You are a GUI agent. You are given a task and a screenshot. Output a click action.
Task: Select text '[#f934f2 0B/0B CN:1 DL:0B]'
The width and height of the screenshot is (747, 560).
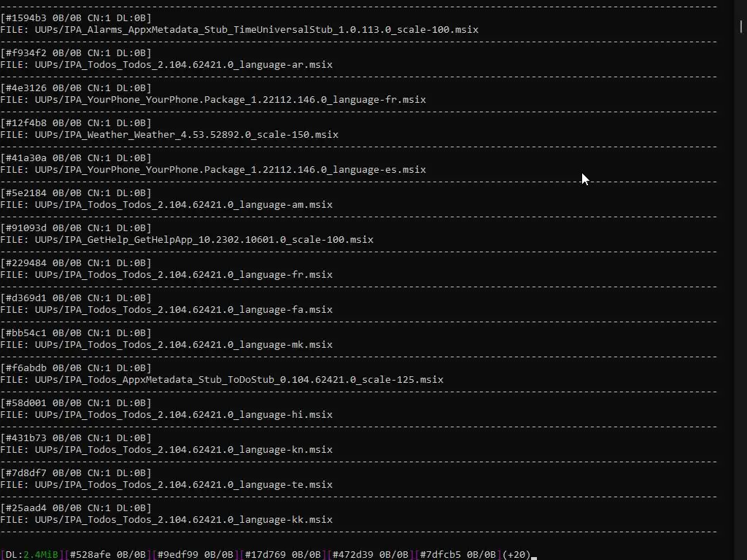tap(76, 52)
